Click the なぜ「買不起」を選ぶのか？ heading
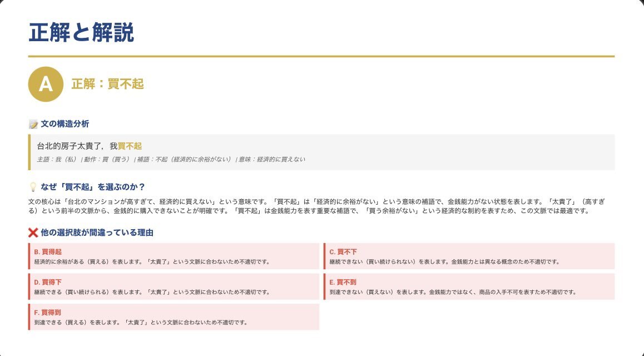 pos(92,187)
